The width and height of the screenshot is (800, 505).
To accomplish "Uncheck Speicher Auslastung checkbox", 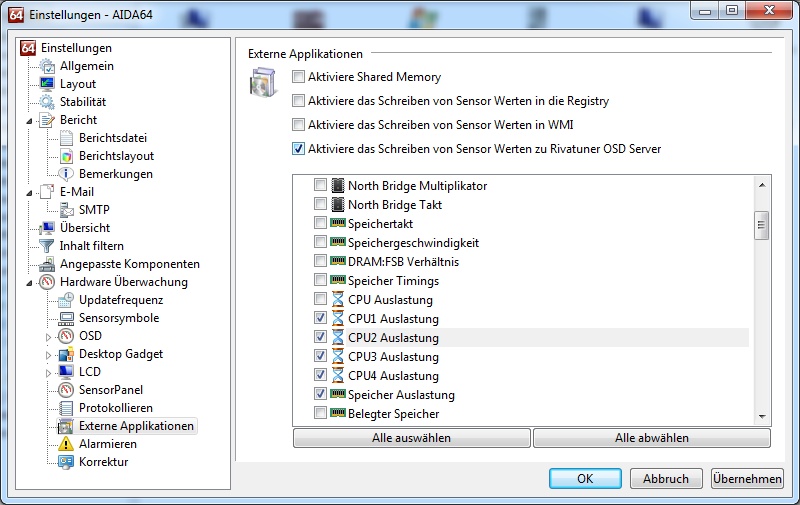I will coord(320,394).
